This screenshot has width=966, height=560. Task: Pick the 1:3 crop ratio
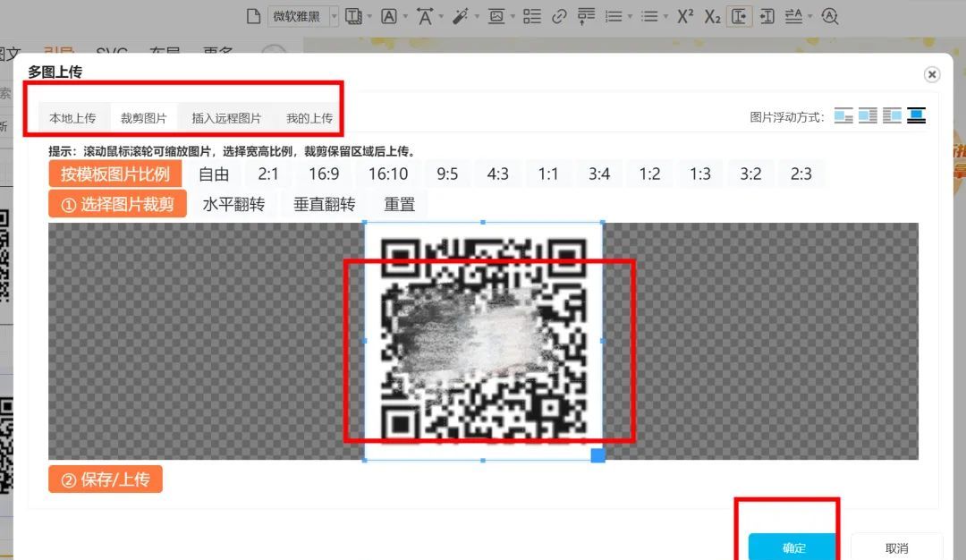tap(699, 174)
